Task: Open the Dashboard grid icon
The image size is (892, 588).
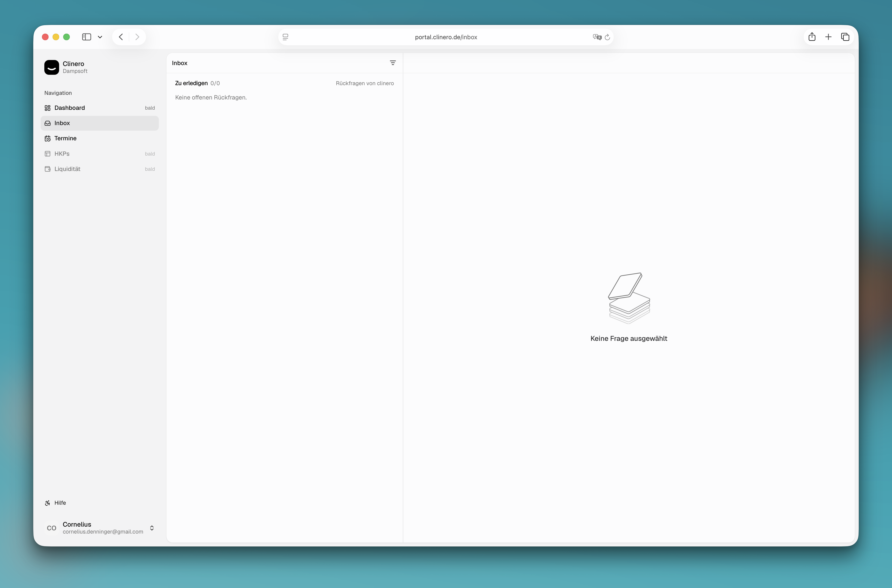Action: click(x=48, y=108)
